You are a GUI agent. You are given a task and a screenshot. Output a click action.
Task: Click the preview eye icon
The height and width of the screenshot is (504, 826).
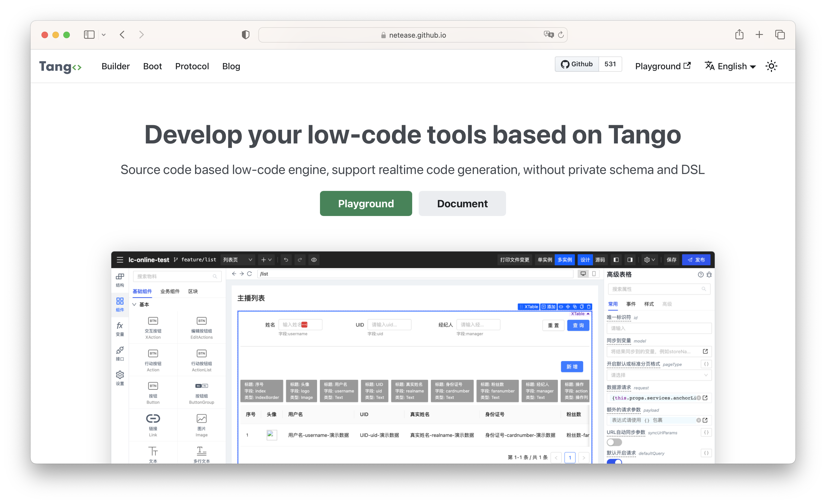[x=314, y=260]
